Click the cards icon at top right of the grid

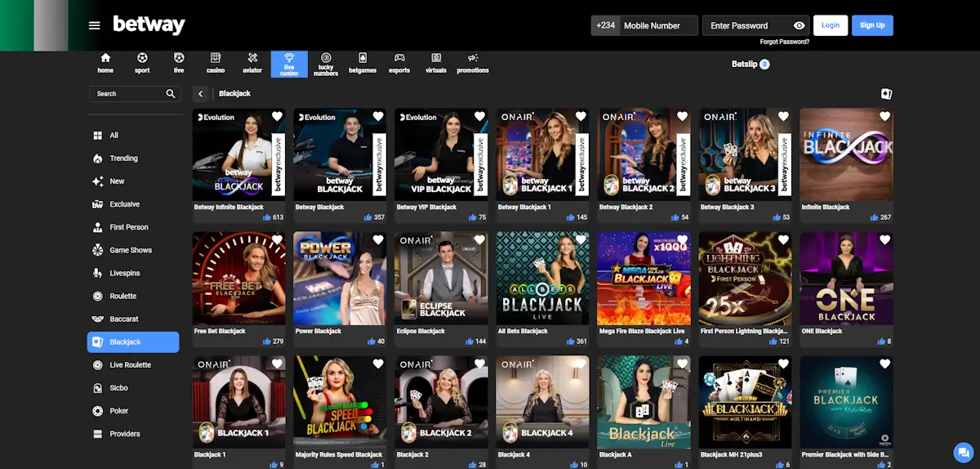point(887,94)
